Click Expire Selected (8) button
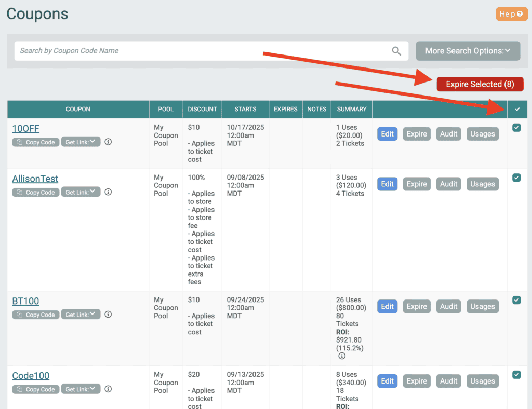This screenshot has width=532, height=409. 480,84
